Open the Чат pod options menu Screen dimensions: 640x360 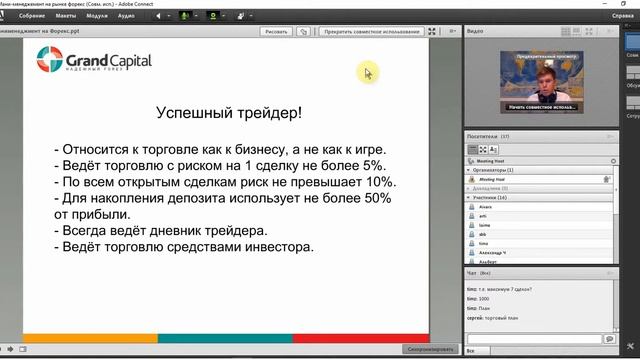(610, 273)
